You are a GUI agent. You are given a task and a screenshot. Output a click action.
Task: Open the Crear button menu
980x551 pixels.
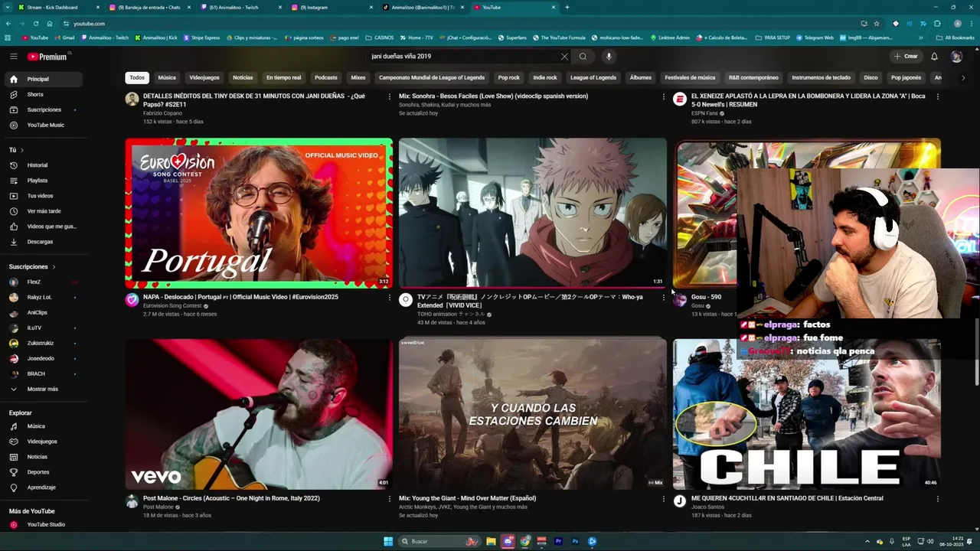906,57
